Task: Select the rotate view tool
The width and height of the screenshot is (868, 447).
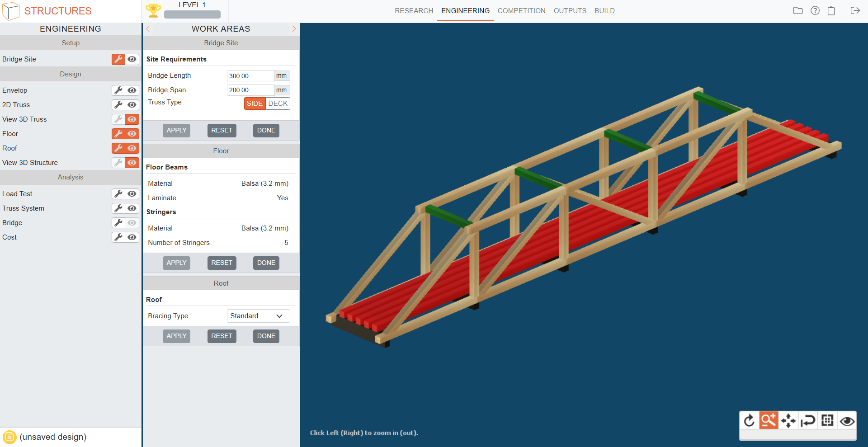Action: 749,421
